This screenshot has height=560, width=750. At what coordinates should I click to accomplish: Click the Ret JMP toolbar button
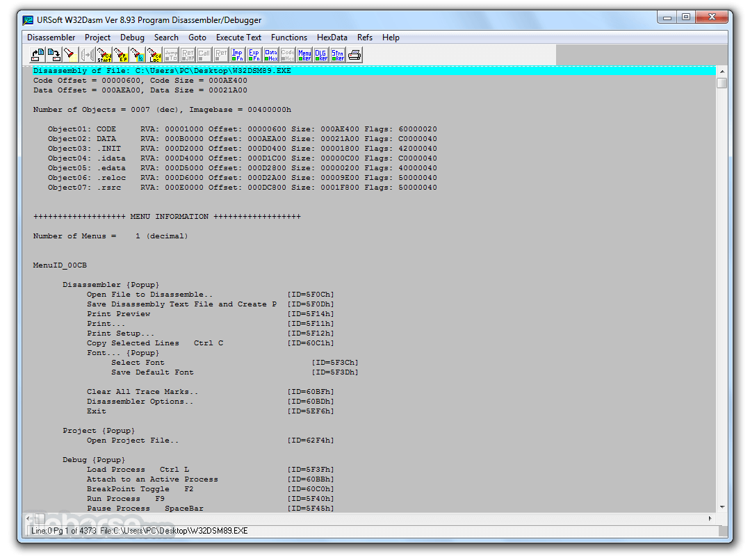[188, 55]
